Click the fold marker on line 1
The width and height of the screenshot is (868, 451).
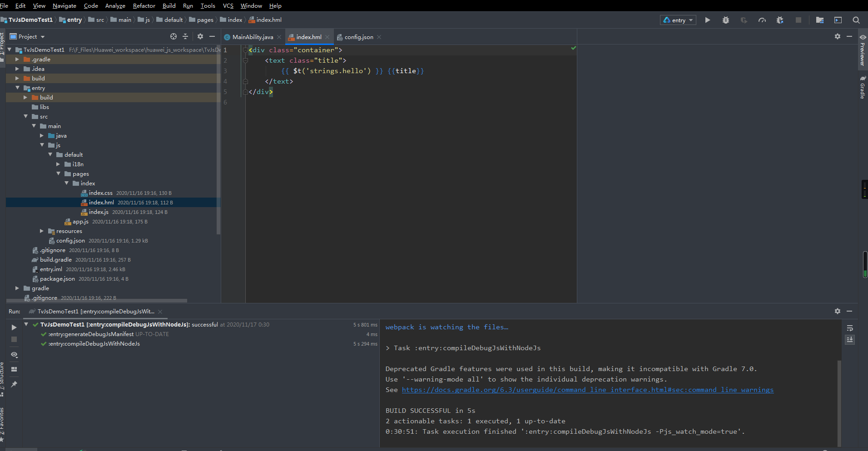(x=245, y=50)
